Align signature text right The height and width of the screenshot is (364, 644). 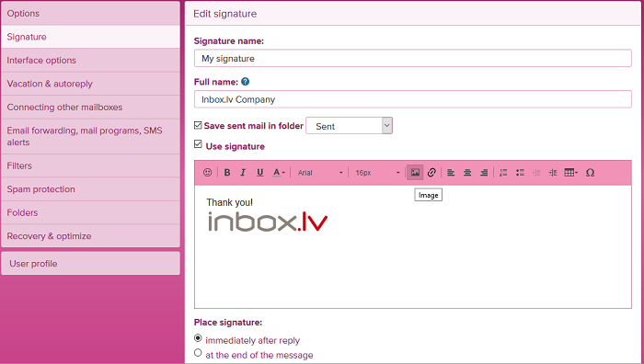(484, 173)
